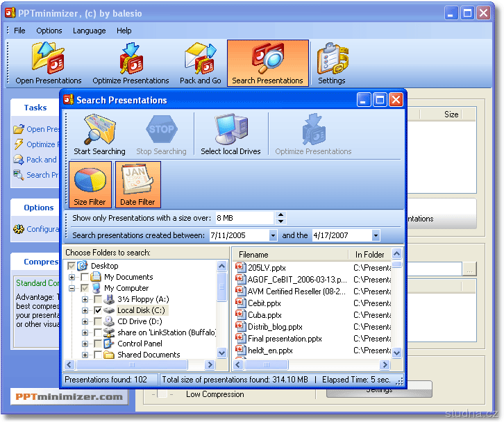Open the Options menu
The width and height of the screenshot is (504, 422).
coord(49,31)
